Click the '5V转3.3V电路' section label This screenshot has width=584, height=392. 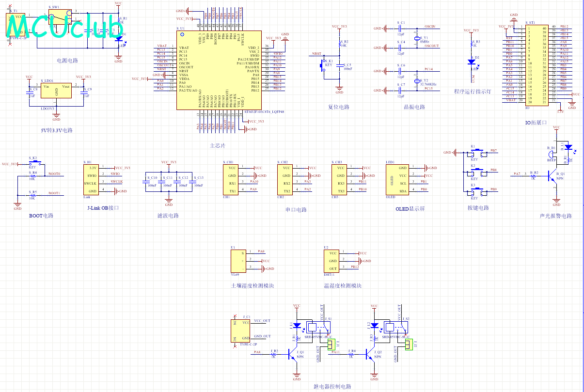[56, 130]
